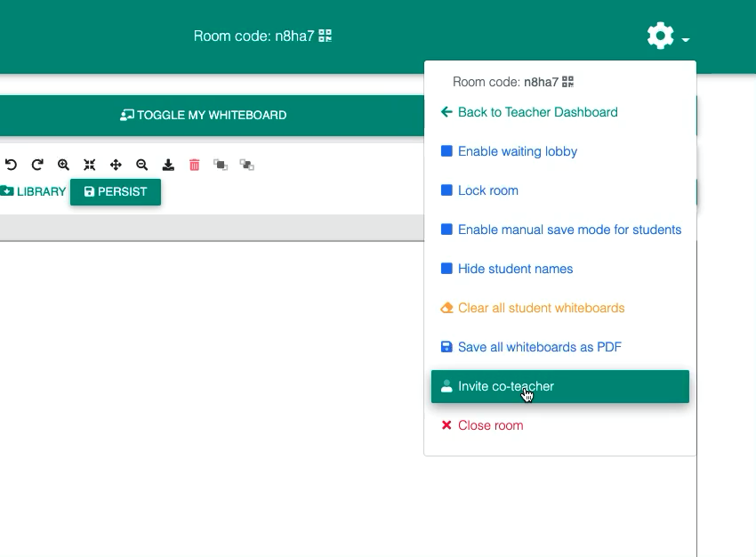The height and width of the screenshot is (557, 756).
Task: Click room code text in header
Action: pyautogui.click(x=253, y=36)
